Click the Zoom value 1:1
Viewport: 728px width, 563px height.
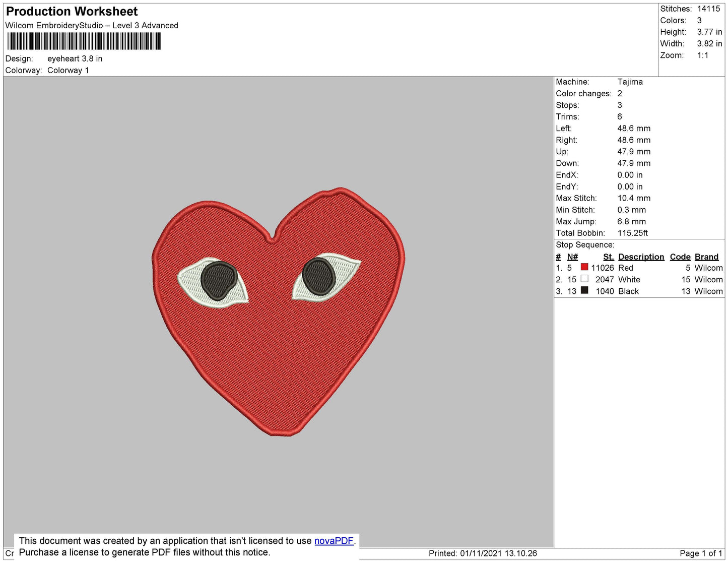(x=703, y=55)
